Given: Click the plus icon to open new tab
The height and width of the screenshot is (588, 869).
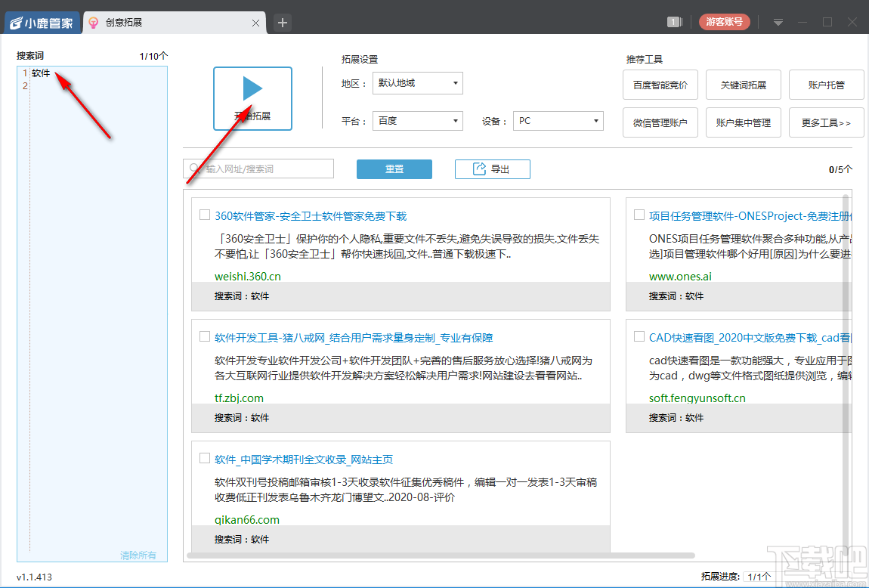Looking at the screenshot, I should coord(282,23).
